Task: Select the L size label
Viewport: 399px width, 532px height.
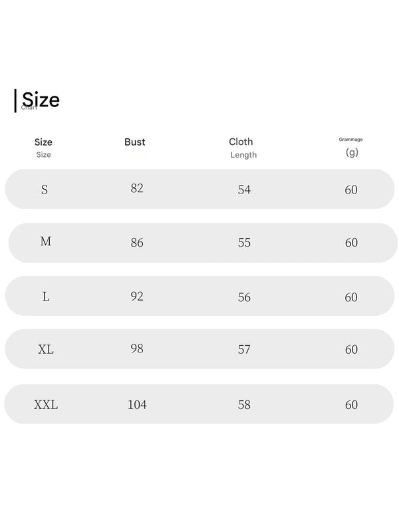Action: (x=46, y=297)
